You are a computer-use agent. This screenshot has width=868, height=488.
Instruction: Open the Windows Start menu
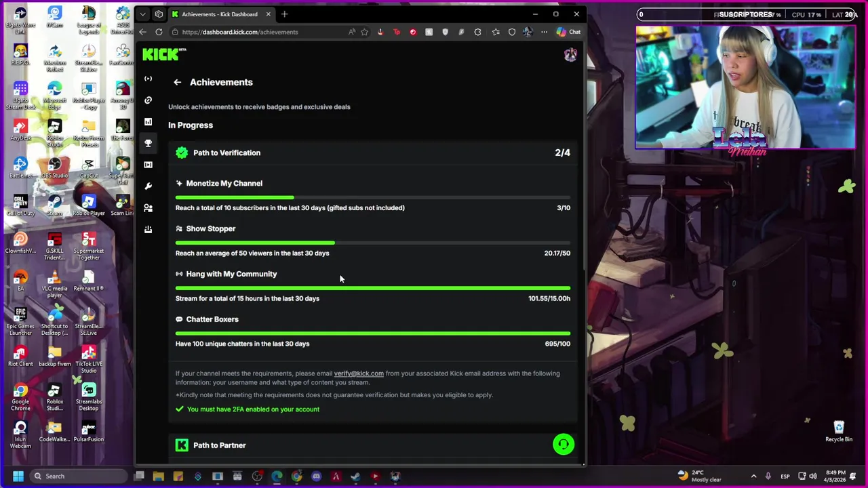click(18, 476)
